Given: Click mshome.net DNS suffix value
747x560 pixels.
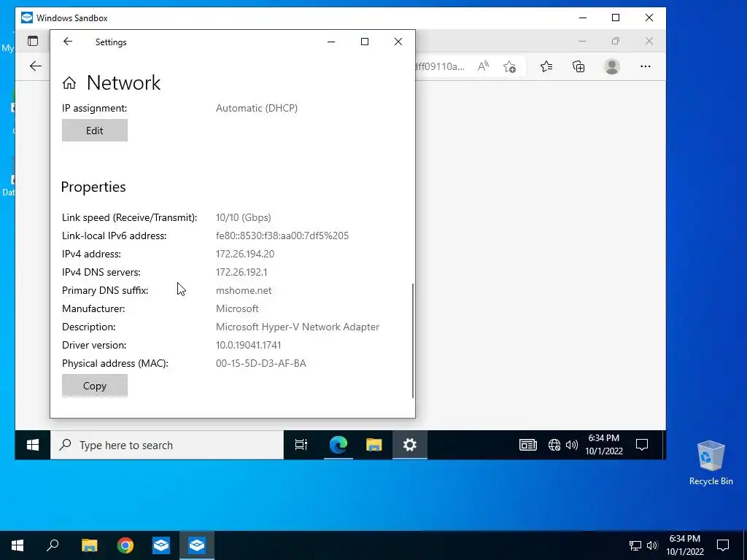Looking at the screenshot, I should [244, 290].
